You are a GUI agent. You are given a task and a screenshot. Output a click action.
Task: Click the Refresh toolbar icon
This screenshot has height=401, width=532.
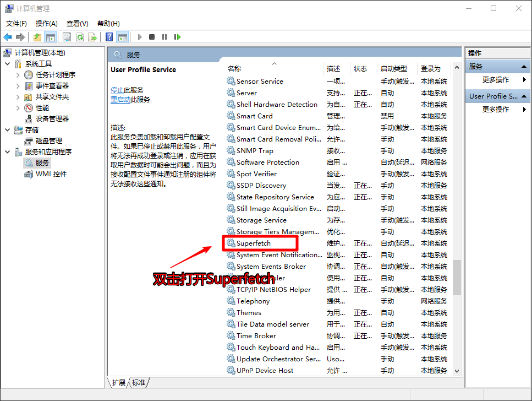click(x=80, y=37)
